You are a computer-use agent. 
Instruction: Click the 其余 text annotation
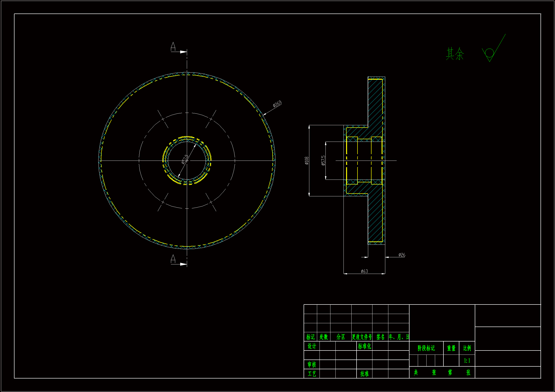pyautogui.click(x=455, y=54)
